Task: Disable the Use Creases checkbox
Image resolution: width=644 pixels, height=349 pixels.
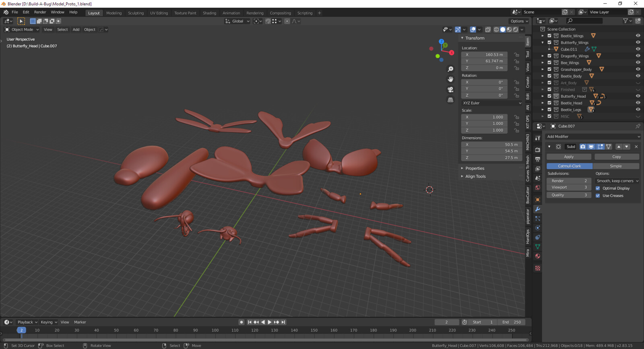Action: tap(598, 196)
